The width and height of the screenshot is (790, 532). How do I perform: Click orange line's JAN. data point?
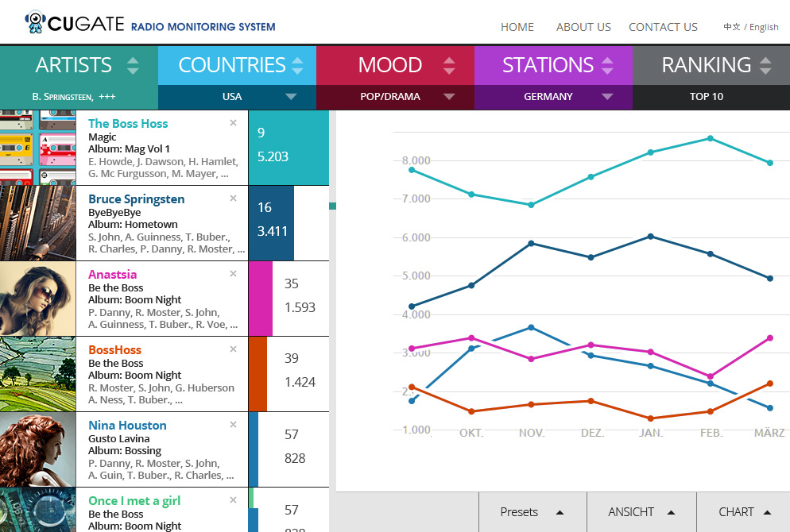(650, 418)
